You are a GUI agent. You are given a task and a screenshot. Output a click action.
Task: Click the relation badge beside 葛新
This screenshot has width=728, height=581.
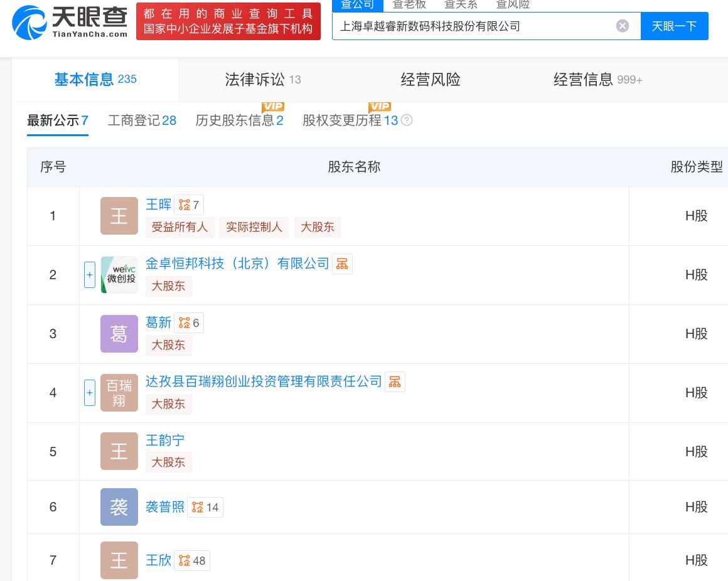189,323
